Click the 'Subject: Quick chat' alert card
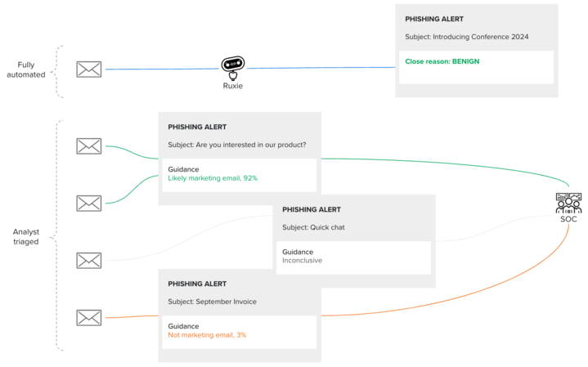Viewport: 588px width, 367px height. pos(354,241)
